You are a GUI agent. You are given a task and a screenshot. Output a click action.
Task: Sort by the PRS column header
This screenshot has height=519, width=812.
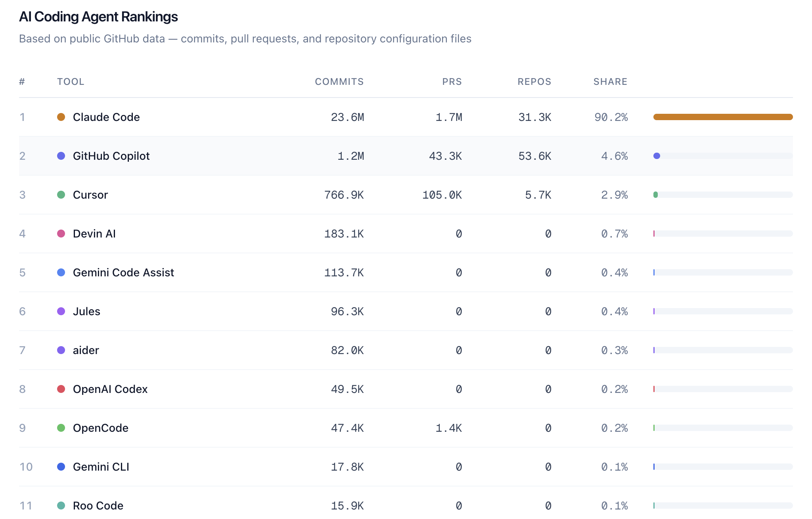(452, 82)
